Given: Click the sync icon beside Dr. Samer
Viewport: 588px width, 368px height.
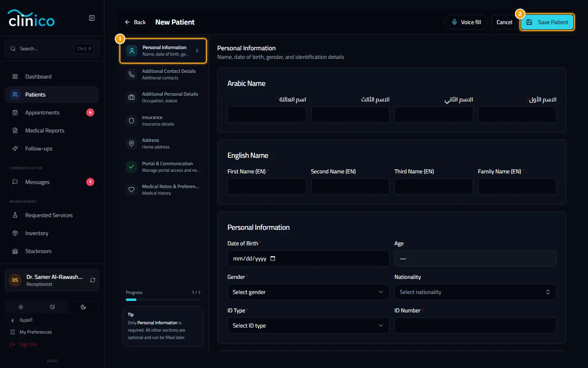Looking at the screenshot, I should tap(93, 280).
